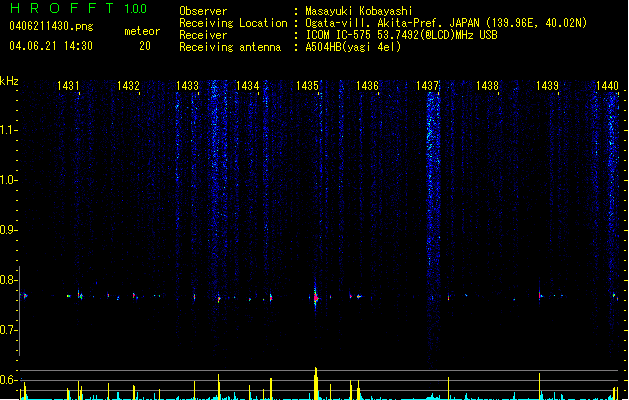The image size is (629, 400).
Task: Click the 1438 time marker
Action: [487, 85]
